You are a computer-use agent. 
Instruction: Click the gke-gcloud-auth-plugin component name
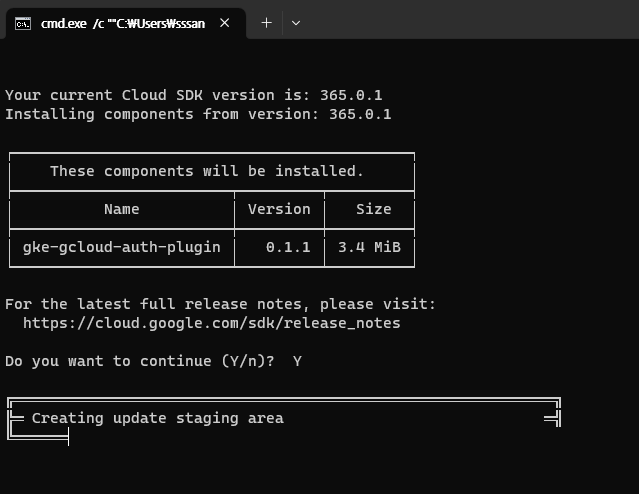tap(121, 247)
